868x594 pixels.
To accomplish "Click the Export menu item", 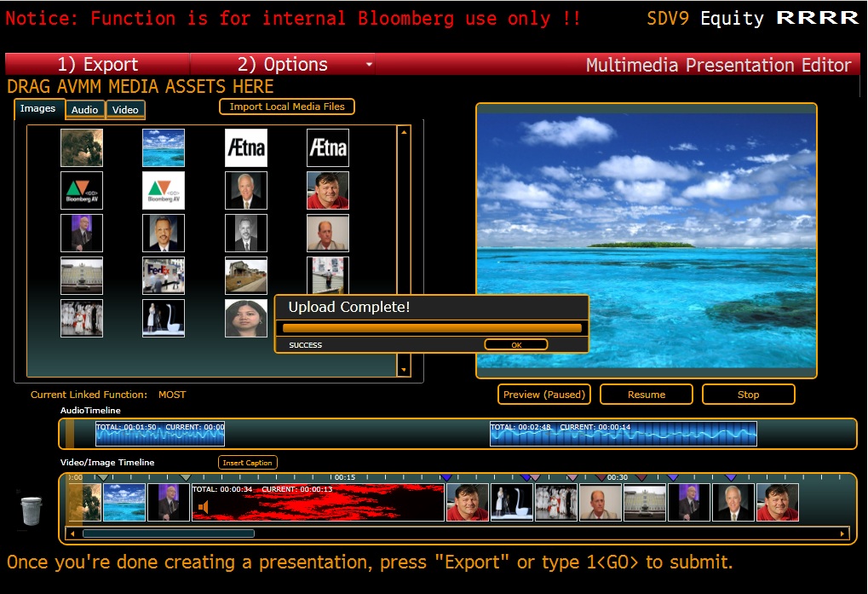I will 98,65.
